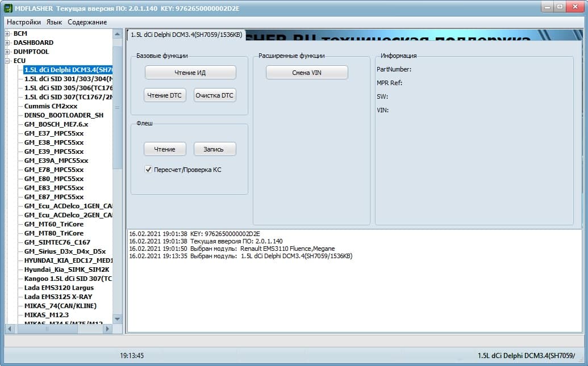This screenshot has height=366, width=588.
Task: Click the ECU tree label
Action: 19,61
